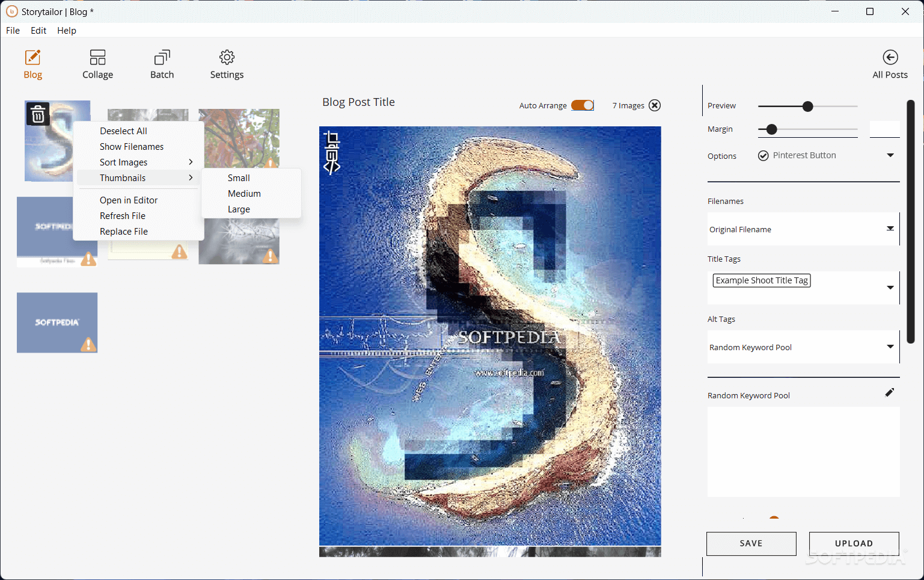
Task: Select the gray frost thumbnail
Action: click(x=239, y=241)
